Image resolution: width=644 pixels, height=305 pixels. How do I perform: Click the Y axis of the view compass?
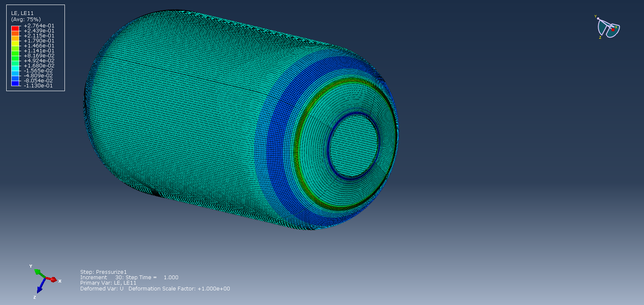point(596,16)
